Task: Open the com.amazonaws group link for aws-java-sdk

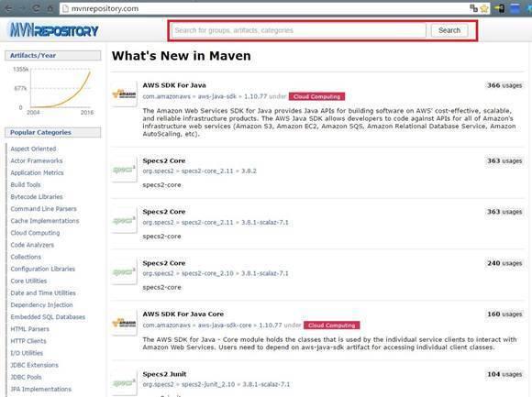Action: pos(167,96)
